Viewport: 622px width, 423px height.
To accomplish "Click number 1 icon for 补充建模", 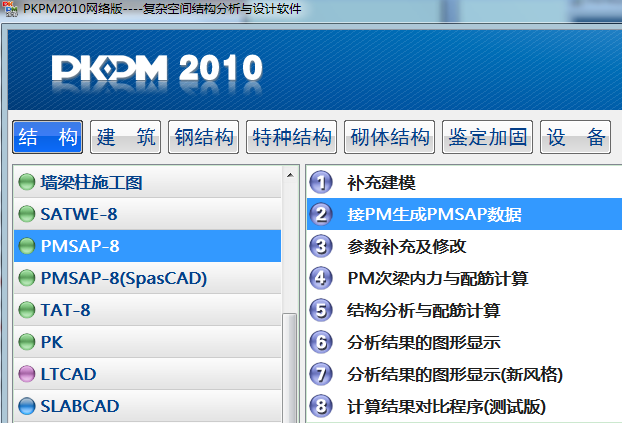I will click(x=321, y=182).
